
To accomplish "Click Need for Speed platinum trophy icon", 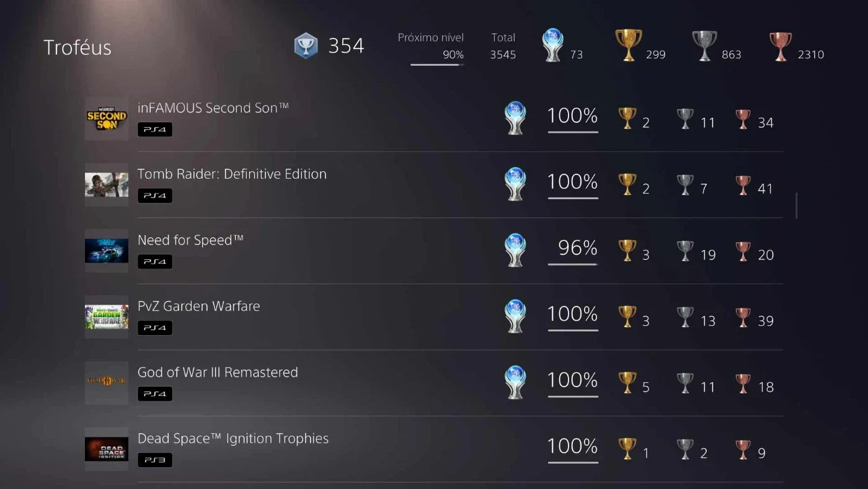I will tap(515, 250).
